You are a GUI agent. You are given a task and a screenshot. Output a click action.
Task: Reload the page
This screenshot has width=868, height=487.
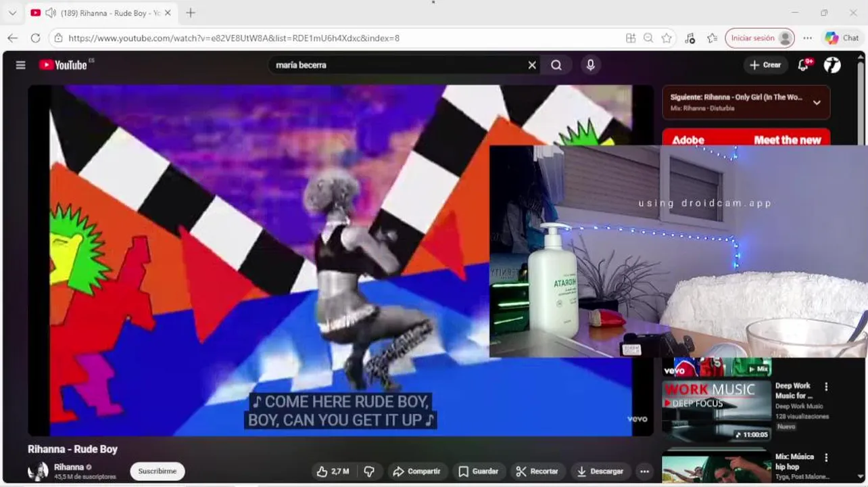35,38
